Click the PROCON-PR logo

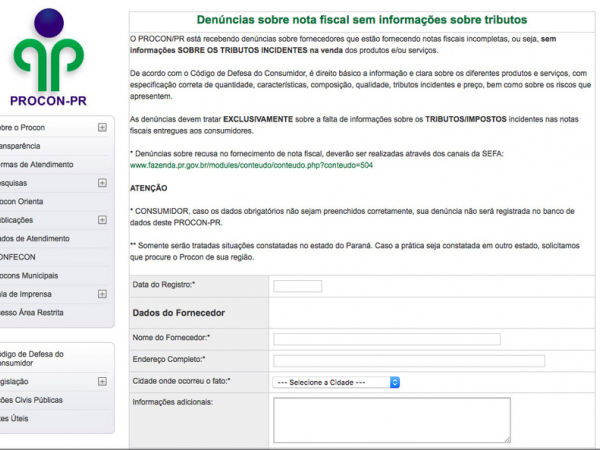pos(49,57)
